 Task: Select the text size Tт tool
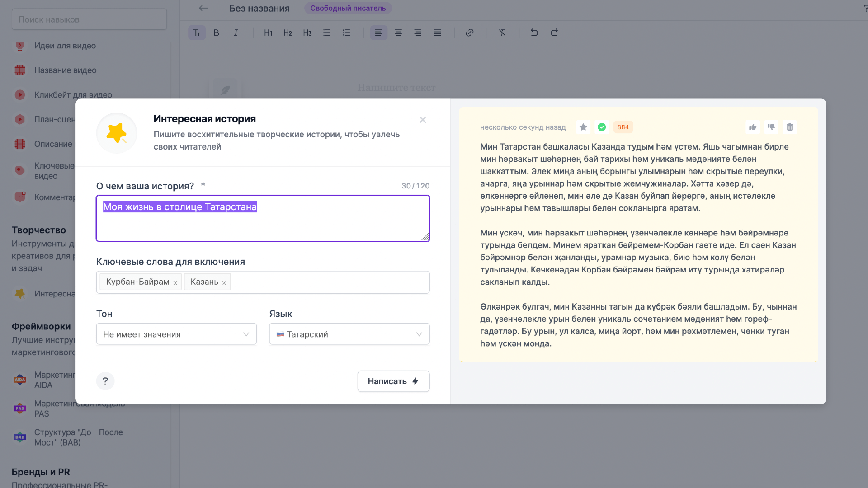coord(197,33)
